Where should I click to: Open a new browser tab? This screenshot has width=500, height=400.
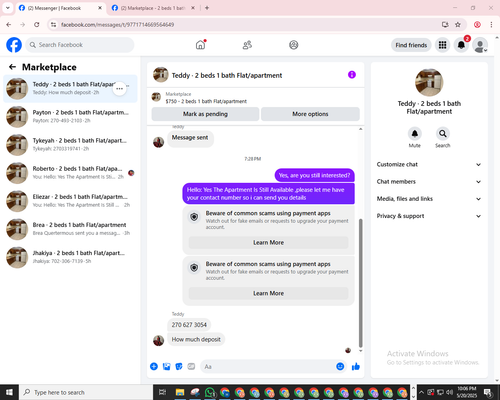click(x=207, y=8)
